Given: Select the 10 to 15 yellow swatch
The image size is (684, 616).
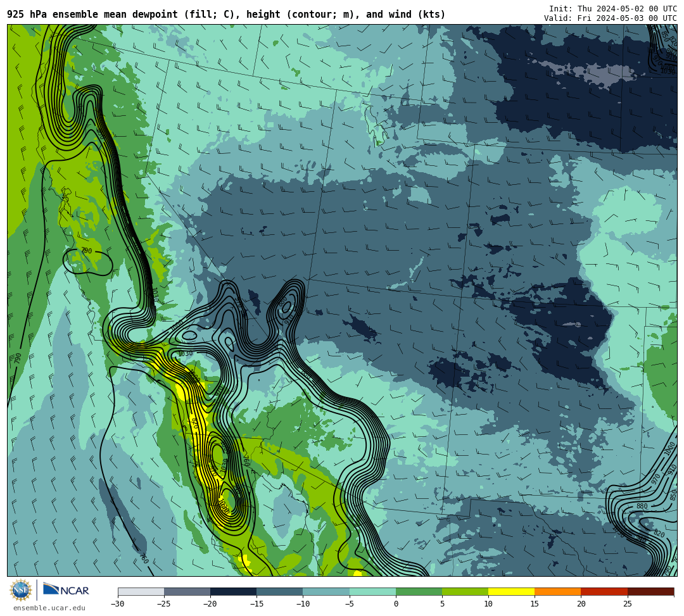Looking at the screenshot, I should 511,591.
